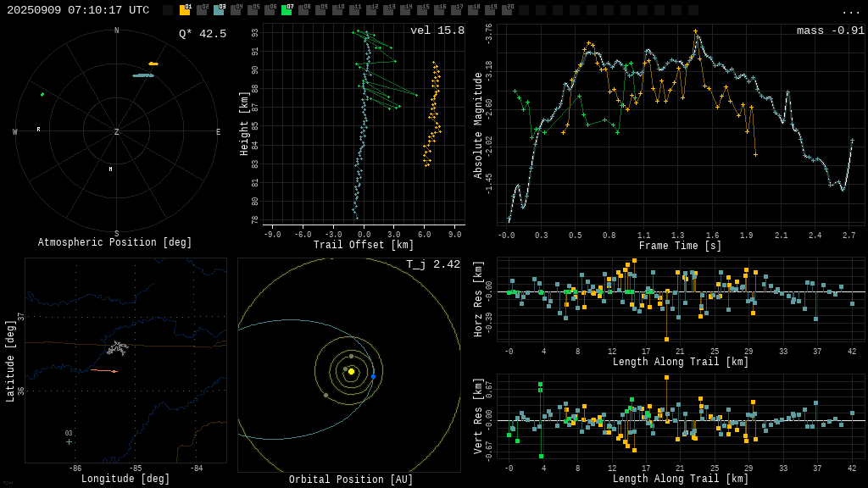Click the Q* 42.5 quality label
Image resolution: width=868 pixels, height=488 pixels.
tap(202, 34)
